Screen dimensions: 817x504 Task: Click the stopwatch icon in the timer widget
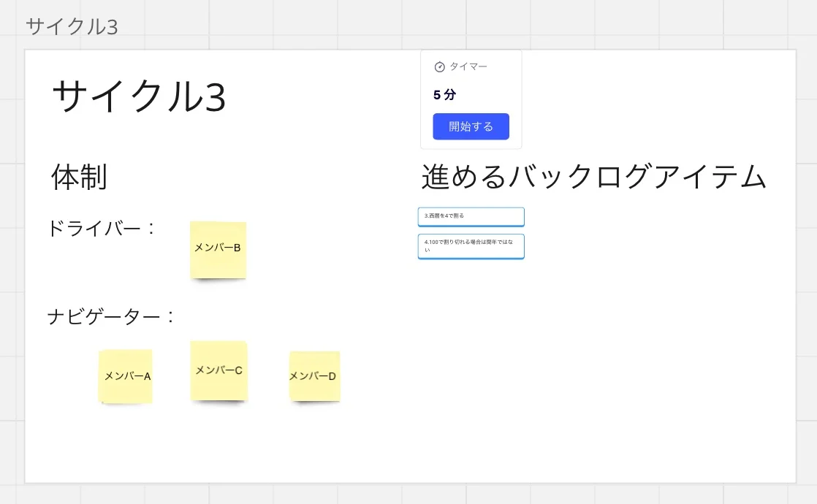point(439,67)
